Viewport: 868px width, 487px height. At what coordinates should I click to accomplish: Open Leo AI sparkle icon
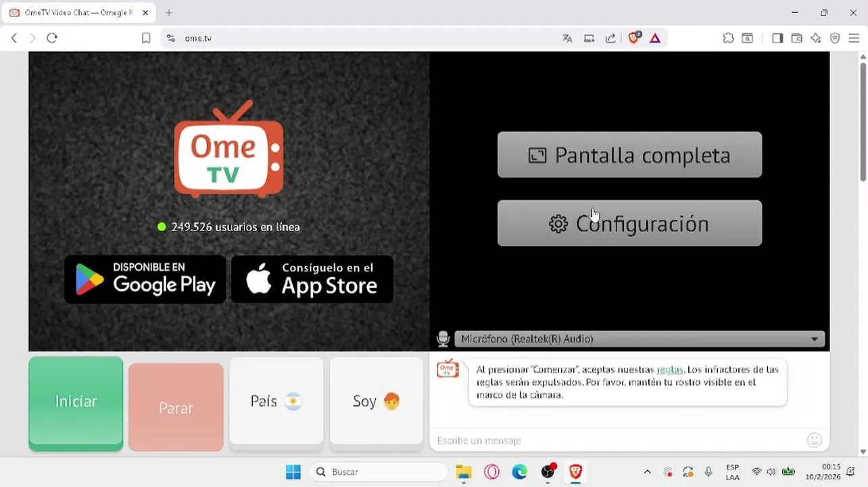[816, 39]
